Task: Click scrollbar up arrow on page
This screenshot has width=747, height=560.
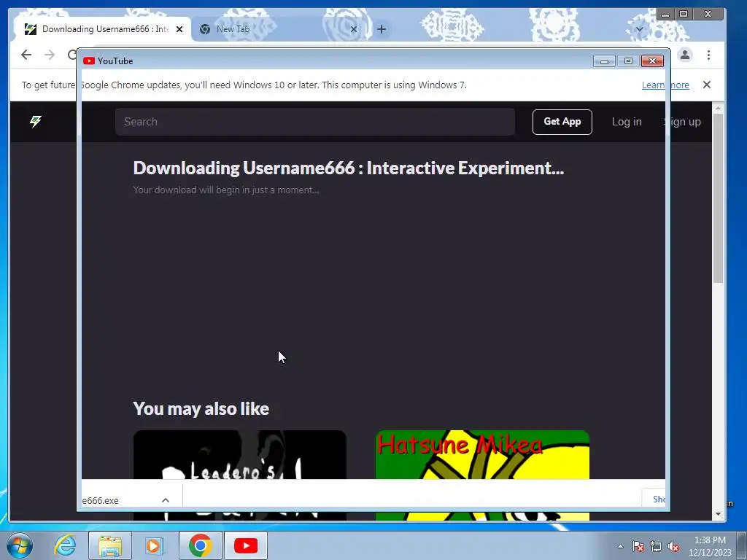Action: click(718, 108)
